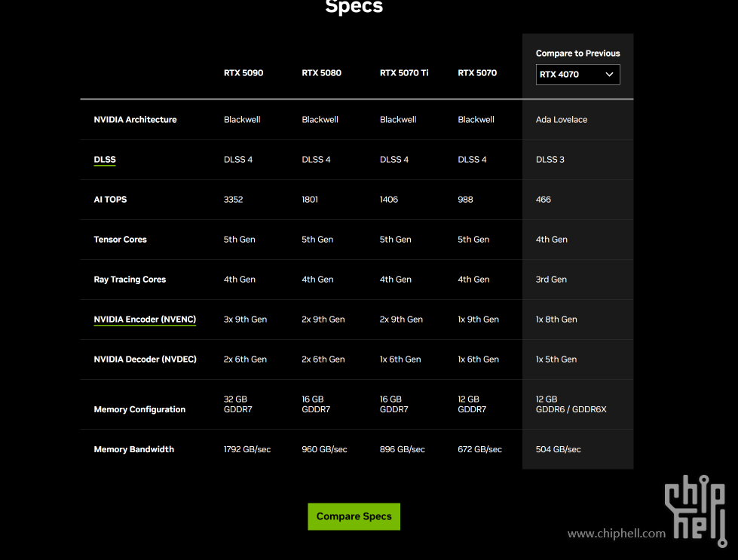Click the 1x 5th Gen decoder cell

click(556, 360)
